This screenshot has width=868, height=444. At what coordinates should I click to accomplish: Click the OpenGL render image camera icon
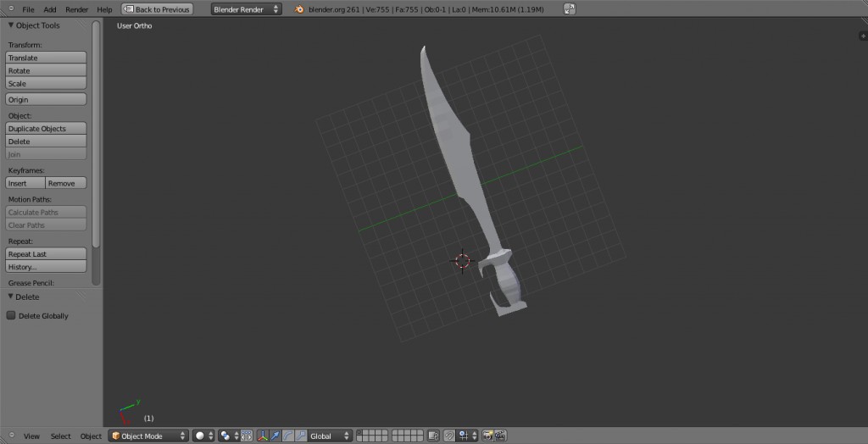pyautogui.click(x=487, y=436)
